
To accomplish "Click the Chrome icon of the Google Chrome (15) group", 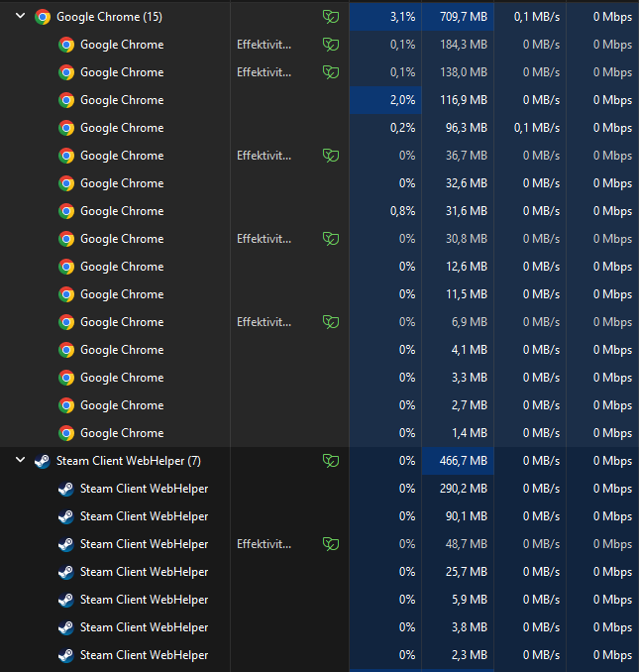I will (x=43, y=17).
